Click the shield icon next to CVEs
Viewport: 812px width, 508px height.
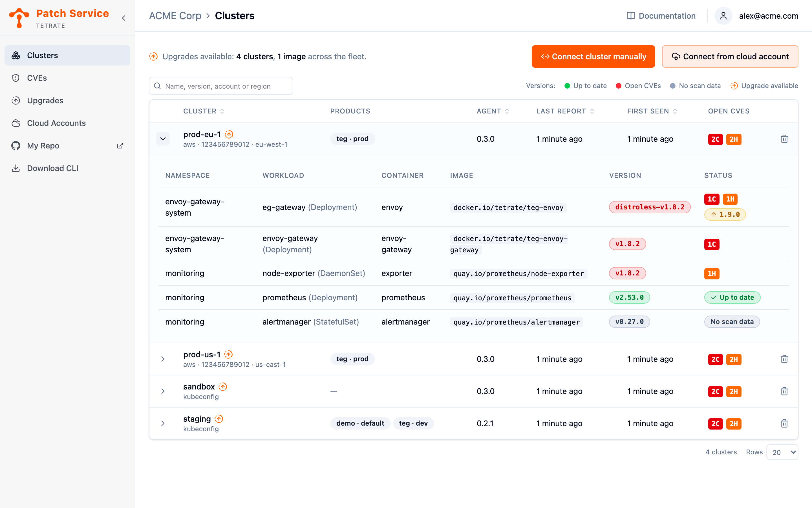[x=16, y=78]
